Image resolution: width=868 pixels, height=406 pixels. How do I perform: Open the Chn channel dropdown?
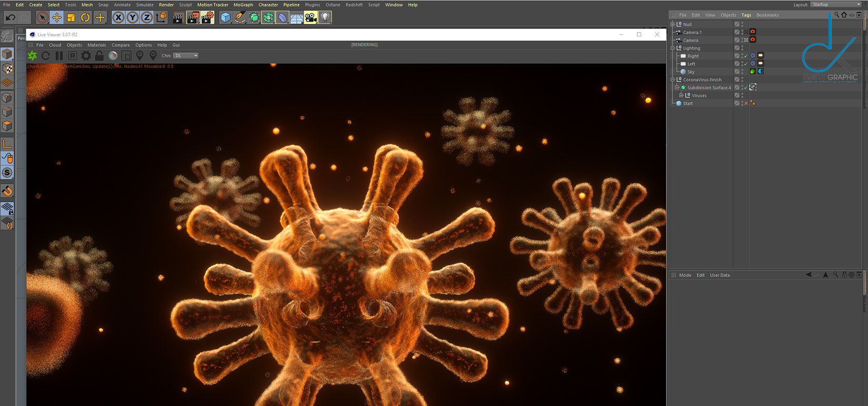click(186, 56)
